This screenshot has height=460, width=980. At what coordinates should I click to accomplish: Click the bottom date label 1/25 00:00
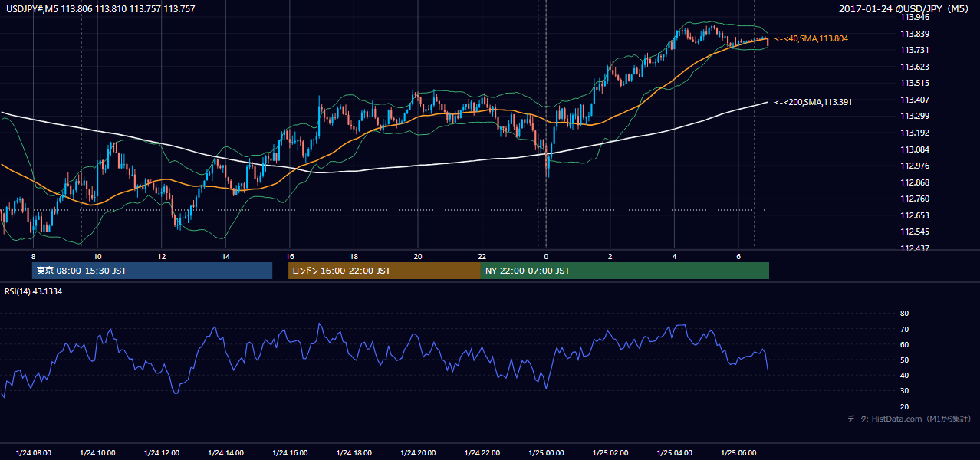546,453
